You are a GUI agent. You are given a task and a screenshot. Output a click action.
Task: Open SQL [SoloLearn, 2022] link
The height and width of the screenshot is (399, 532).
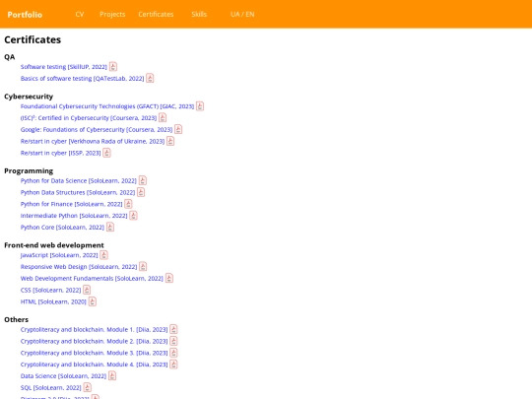pos(51,387)
